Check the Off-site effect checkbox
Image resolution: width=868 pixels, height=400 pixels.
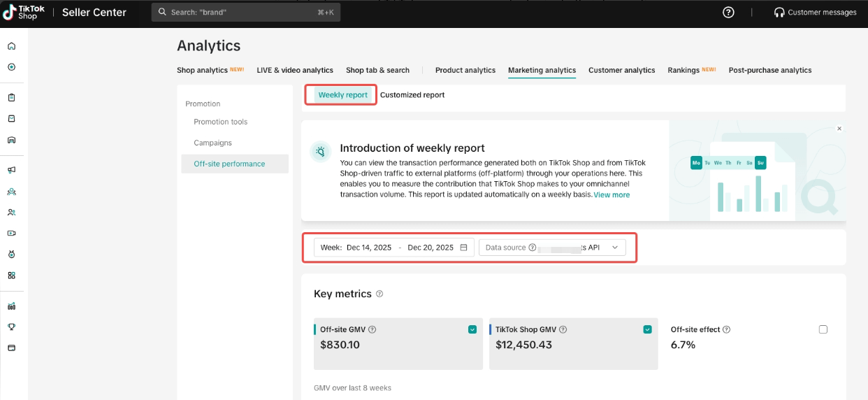point(823,329)
